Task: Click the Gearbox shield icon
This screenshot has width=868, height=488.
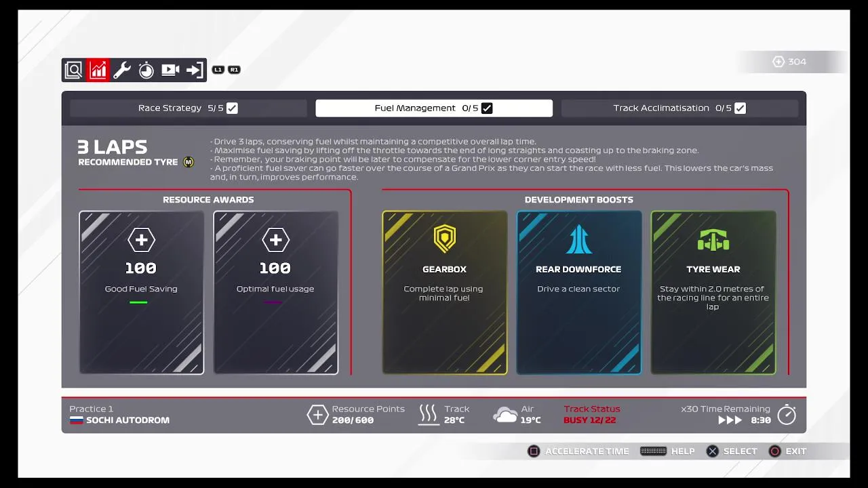Action: tap(444, 239)
